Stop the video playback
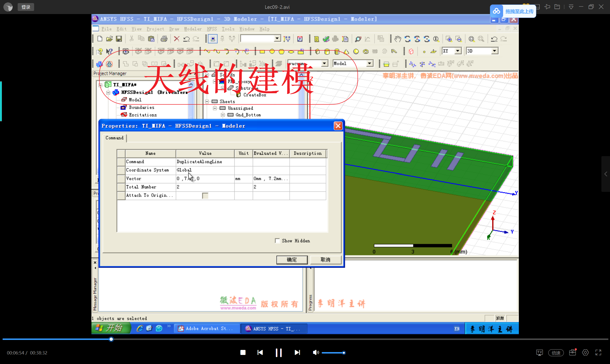 click(x=243, y=353)
